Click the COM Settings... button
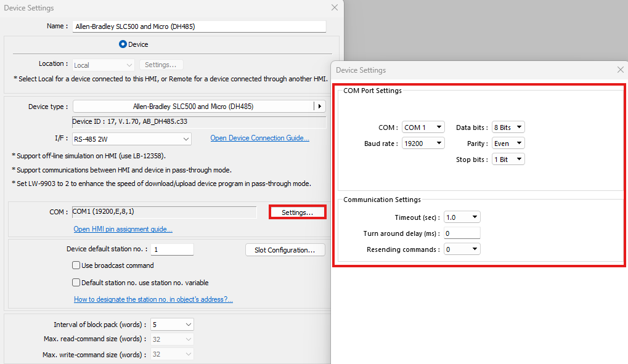628x364 pixels. click(x=297, y=212)
